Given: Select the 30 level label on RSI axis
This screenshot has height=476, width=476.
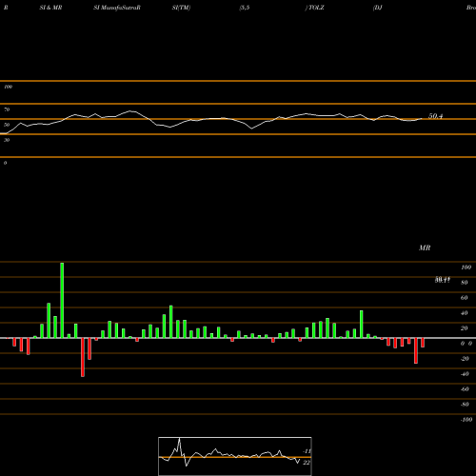Looking at the screenshot, I should click(7, 140).
